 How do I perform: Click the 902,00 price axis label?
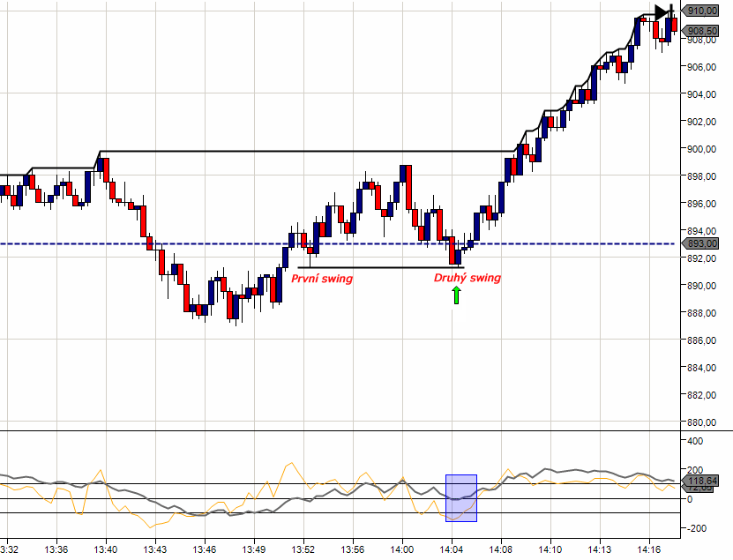click(x=701, y=122)
